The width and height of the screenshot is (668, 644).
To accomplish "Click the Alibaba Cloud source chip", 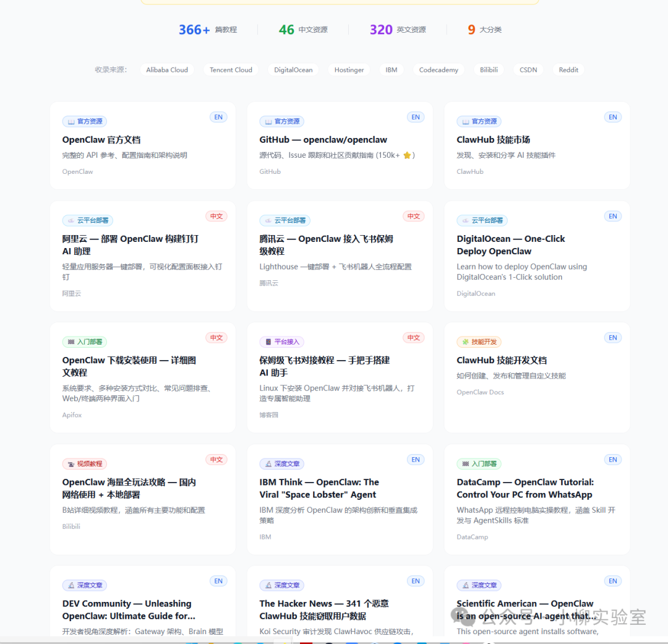I will (x=167, y=70).
